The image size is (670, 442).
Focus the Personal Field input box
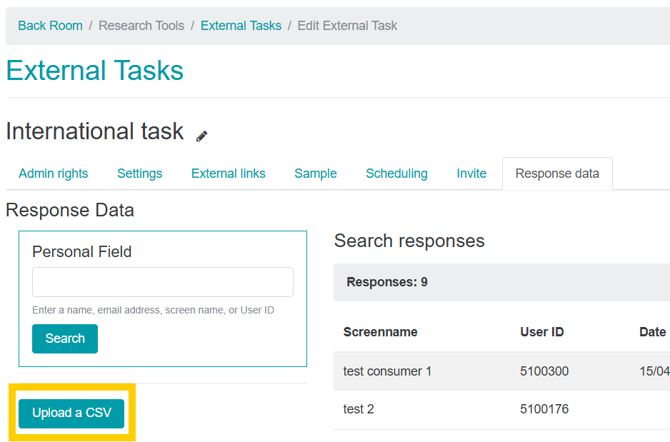[x=163, y=282]
